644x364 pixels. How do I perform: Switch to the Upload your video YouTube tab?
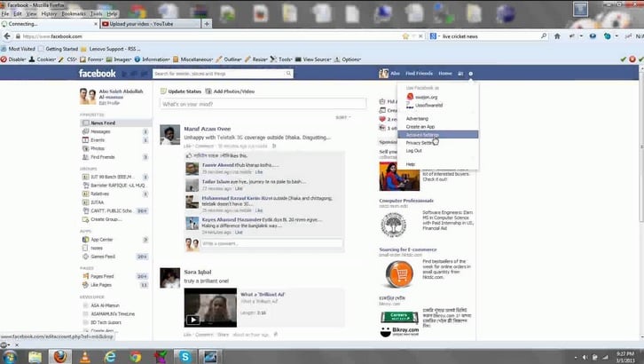coord(150,24)
